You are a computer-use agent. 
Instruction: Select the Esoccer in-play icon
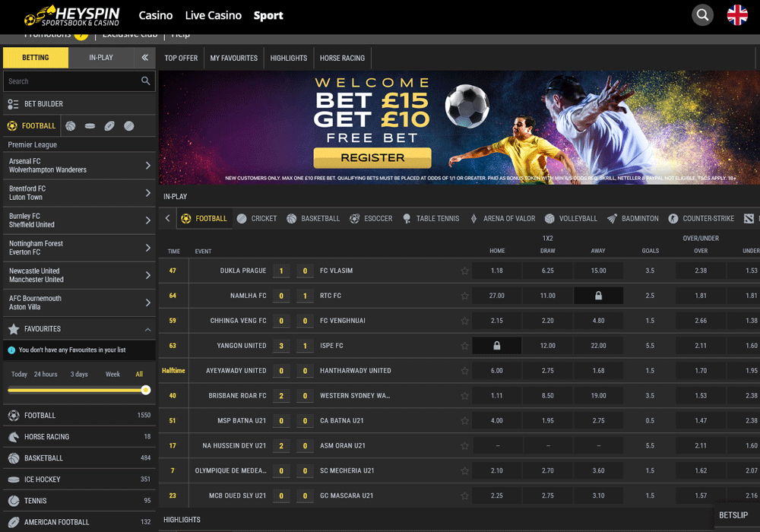click(354, 219)
